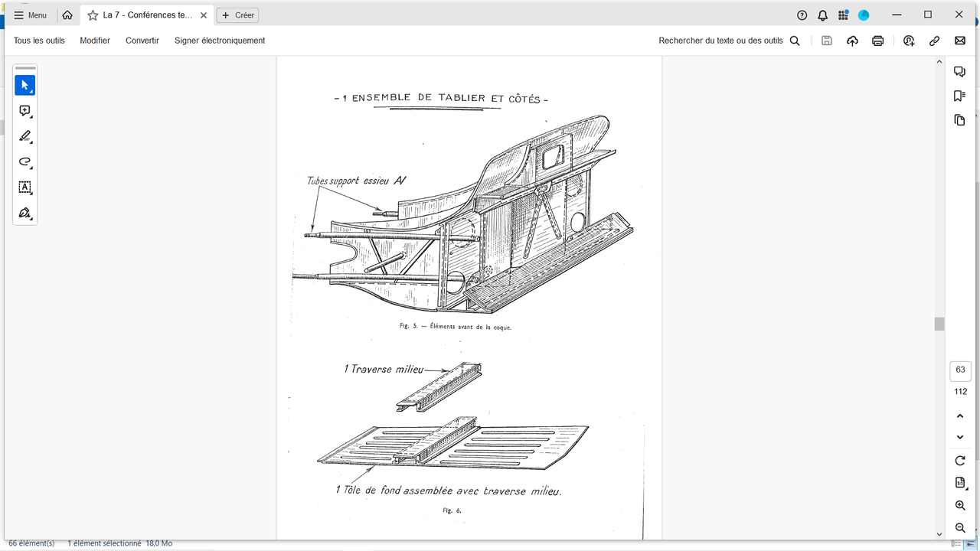The image size is (980, 551).
Task: Open the page thumbnails panel
Action: (959, 120)
